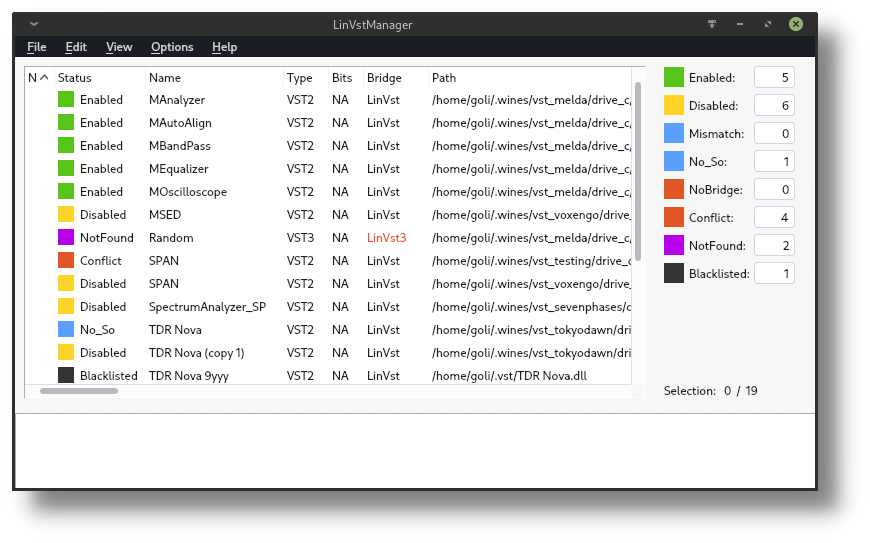Select the TDR Nova 9yyy name
This screenshot has width=870, height=543.
pos(189,375)
